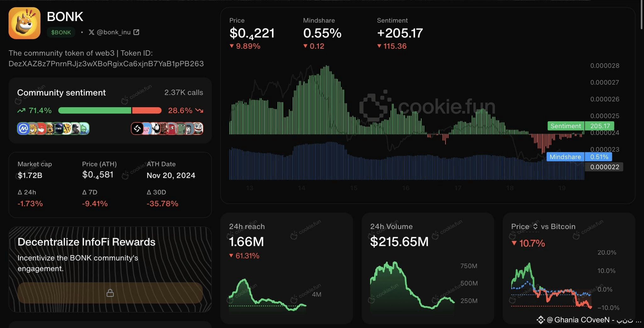Select the green glasses character avatar

coord(85,128)
